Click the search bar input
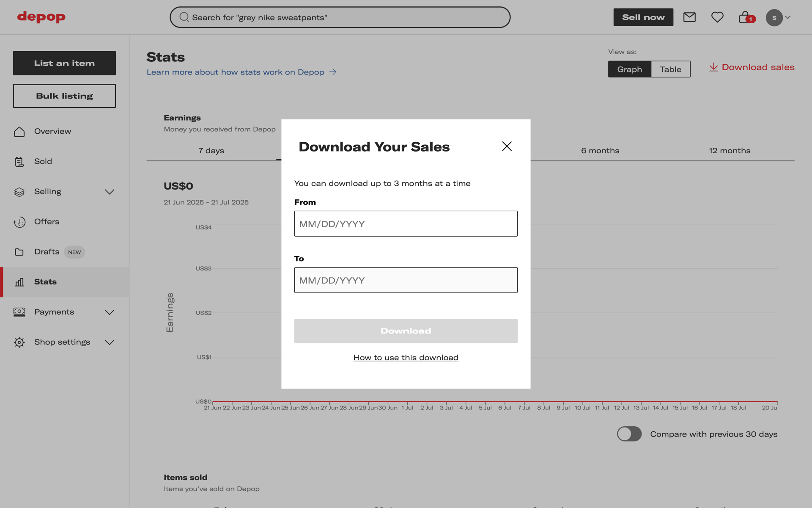812x508 pixels. pyautogui.click(x=340, y=17)
